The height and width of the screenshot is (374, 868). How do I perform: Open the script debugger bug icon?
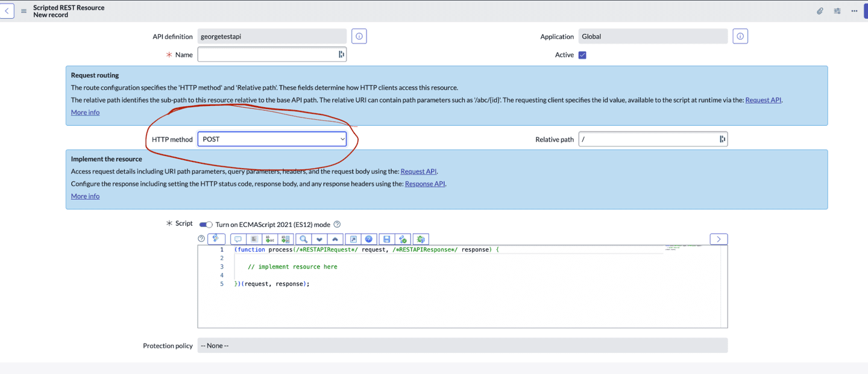(x=421, y=239)
